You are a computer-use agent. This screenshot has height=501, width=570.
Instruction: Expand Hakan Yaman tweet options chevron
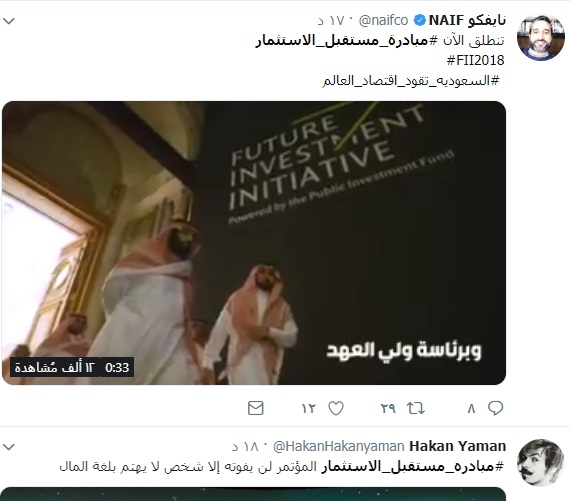coord(9,446)
